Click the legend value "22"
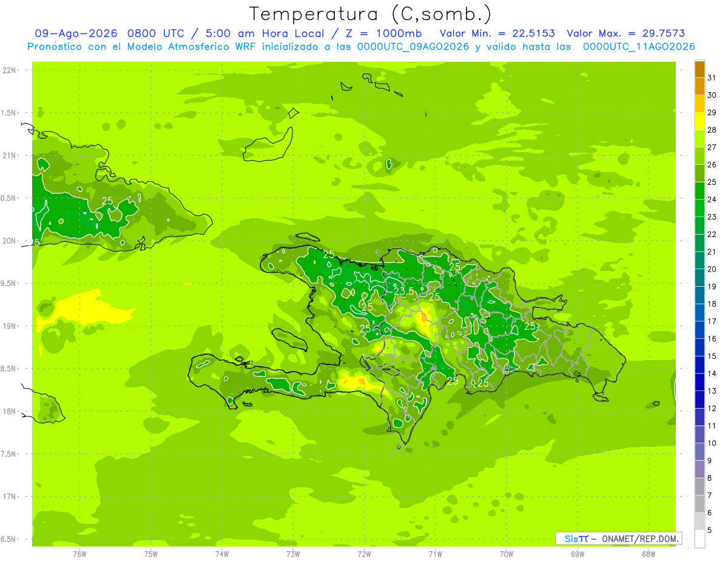 coord(712,234)
